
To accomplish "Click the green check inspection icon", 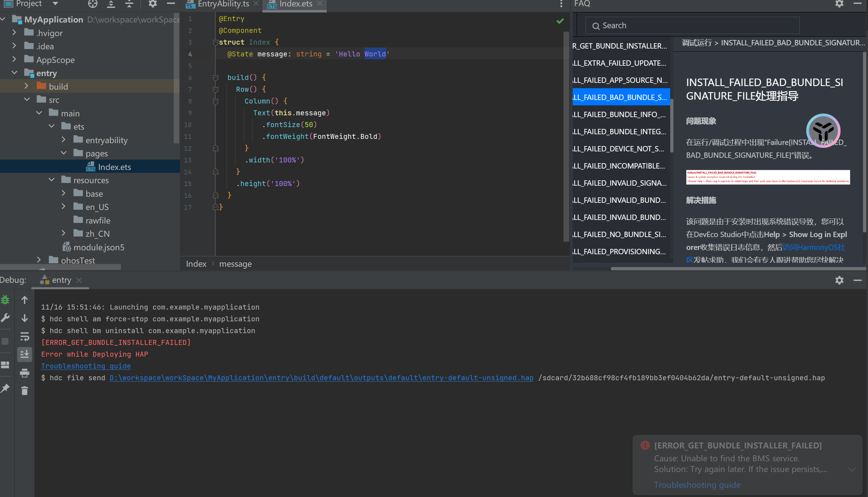I will click(x=560, y=21).
